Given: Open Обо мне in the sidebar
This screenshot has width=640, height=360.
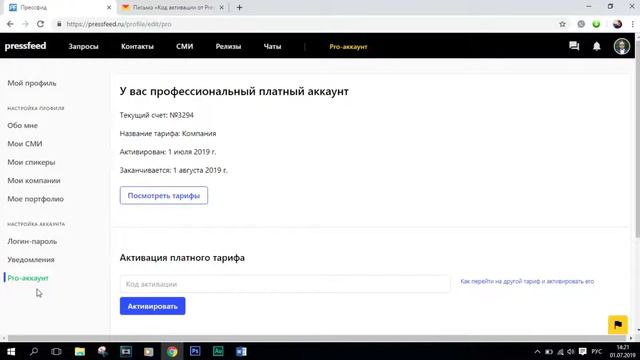Looking at the screenshot, I should click(22, 125).
